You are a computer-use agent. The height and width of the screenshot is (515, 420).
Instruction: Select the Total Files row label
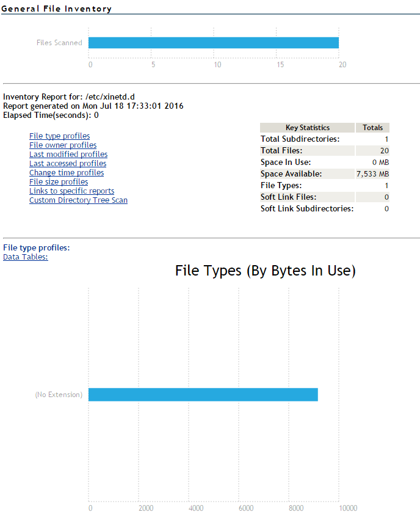pos(281,151)
